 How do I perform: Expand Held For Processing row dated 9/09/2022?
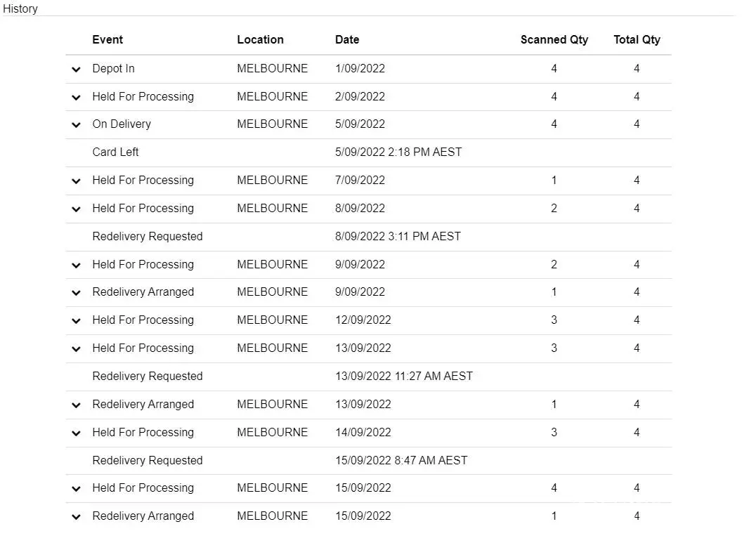click(x=76, y=266)
